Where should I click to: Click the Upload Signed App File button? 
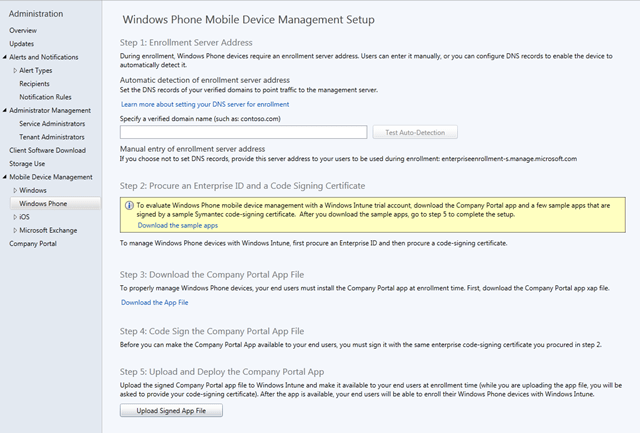tap(171, 411)
